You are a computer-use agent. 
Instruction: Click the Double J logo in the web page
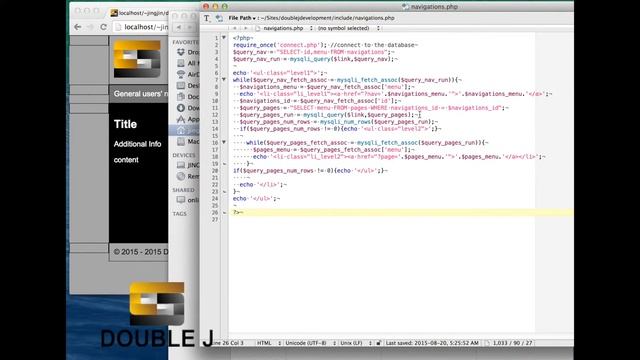click(x=137, y=59)
